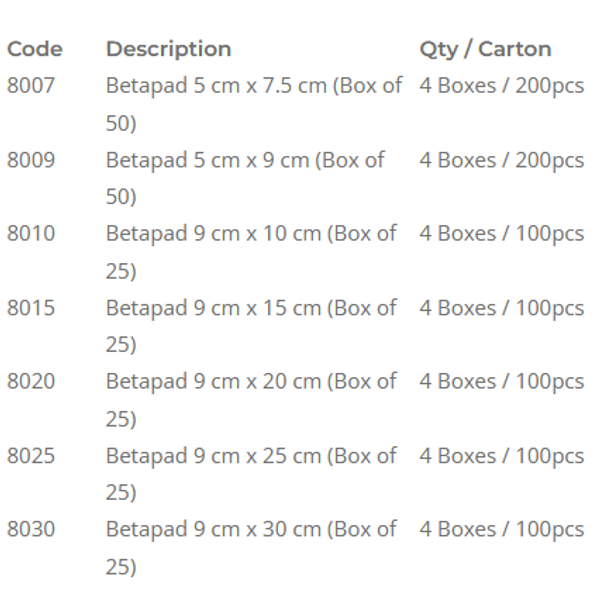600x600 pixels.
Task: Select product code 8020
Action: [31, 381]
